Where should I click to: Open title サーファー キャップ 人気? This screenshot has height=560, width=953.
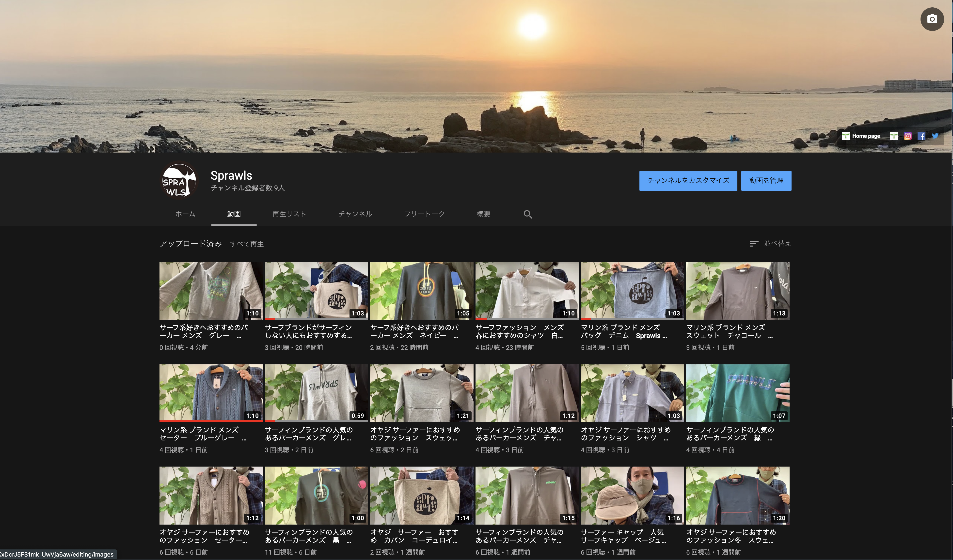tap(624, 536)
